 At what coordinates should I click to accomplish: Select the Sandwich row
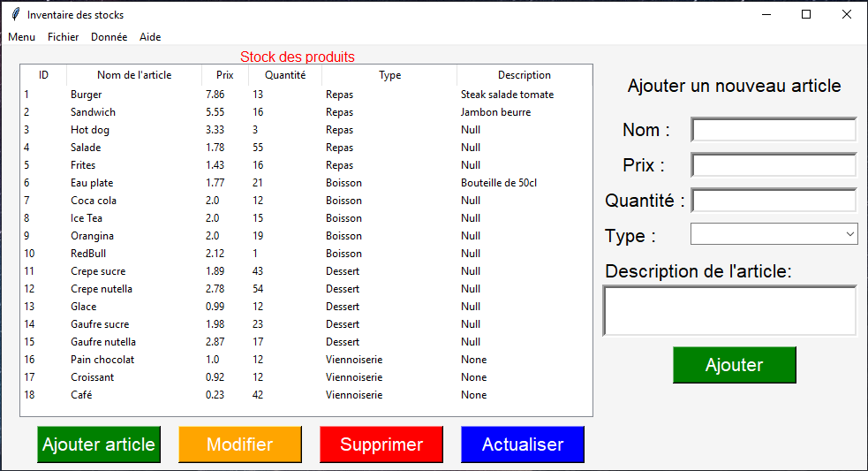pyautogui.click(x=306, y=112)
